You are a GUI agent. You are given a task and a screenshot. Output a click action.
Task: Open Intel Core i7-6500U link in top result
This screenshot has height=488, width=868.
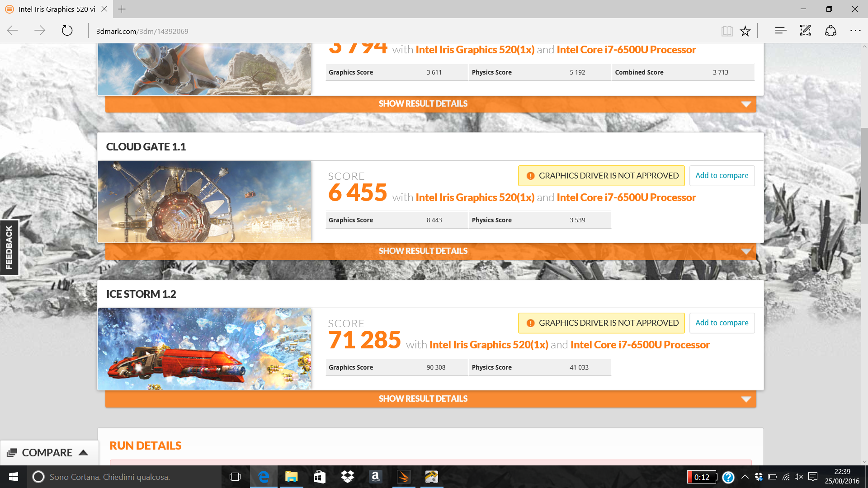tap(626, 50)
